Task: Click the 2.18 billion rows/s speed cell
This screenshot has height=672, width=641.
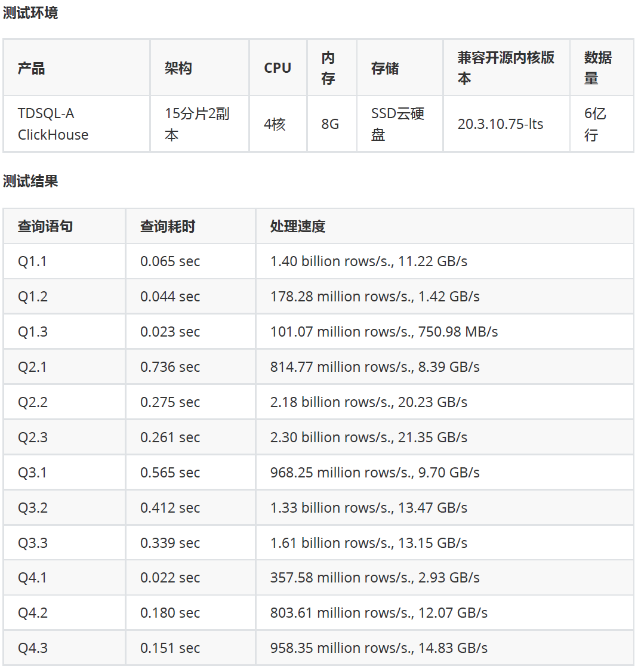Action: [x=445, y=402]
